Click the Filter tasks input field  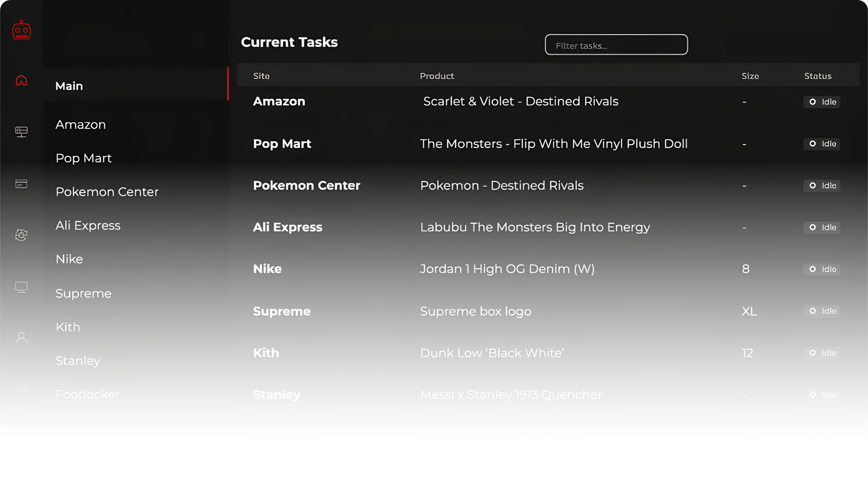coord(616,45)
